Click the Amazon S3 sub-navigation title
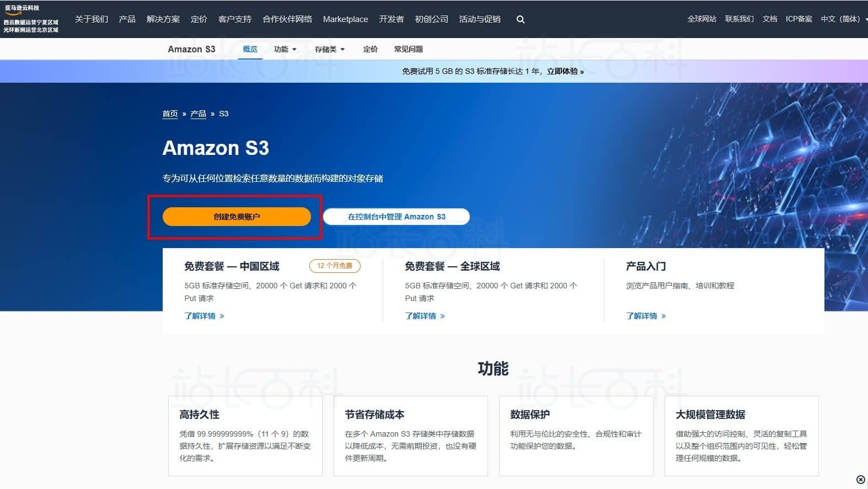The width and height of the screenshot is (868, 489). point(191,49)
